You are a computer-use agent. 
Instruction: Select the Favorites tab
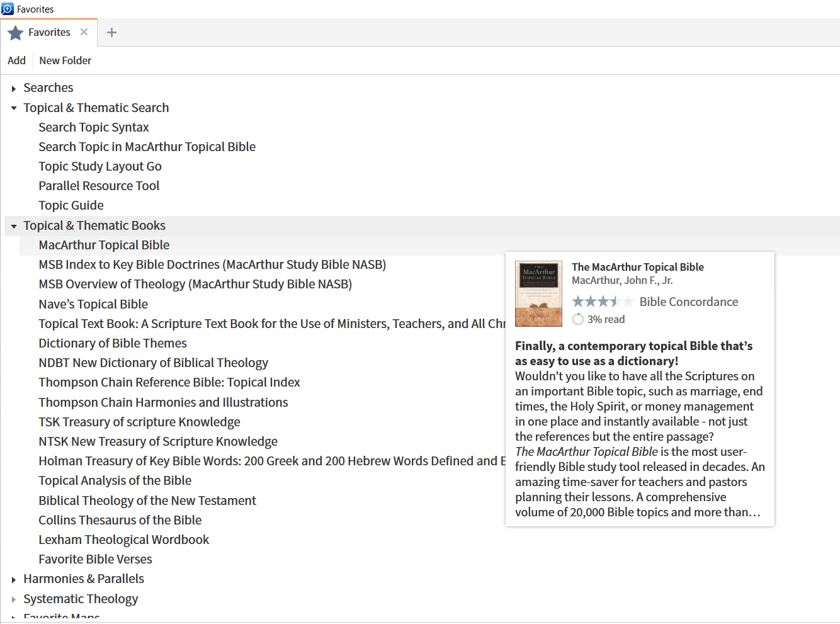(49, 33)
